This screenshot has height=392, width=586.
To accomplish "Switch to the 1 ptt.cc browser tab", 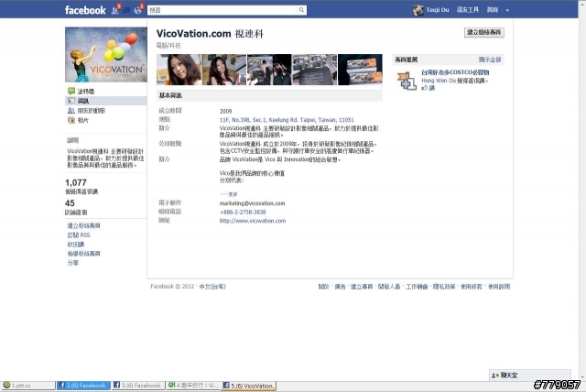I will [x=28, y=386].
